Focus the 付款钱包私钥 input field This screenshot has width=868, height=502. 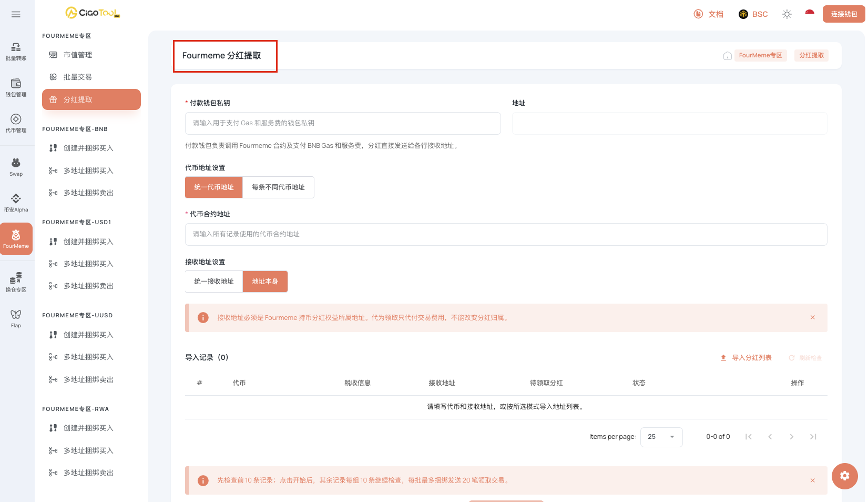click(343, 123)
